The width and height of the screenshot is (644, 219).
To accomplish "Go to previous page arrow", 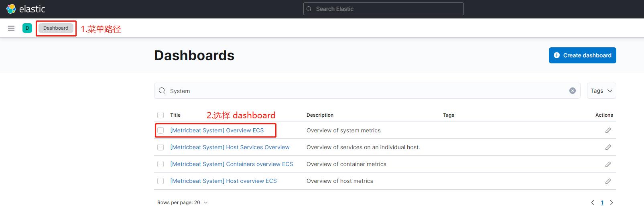I will pos(593,203).
